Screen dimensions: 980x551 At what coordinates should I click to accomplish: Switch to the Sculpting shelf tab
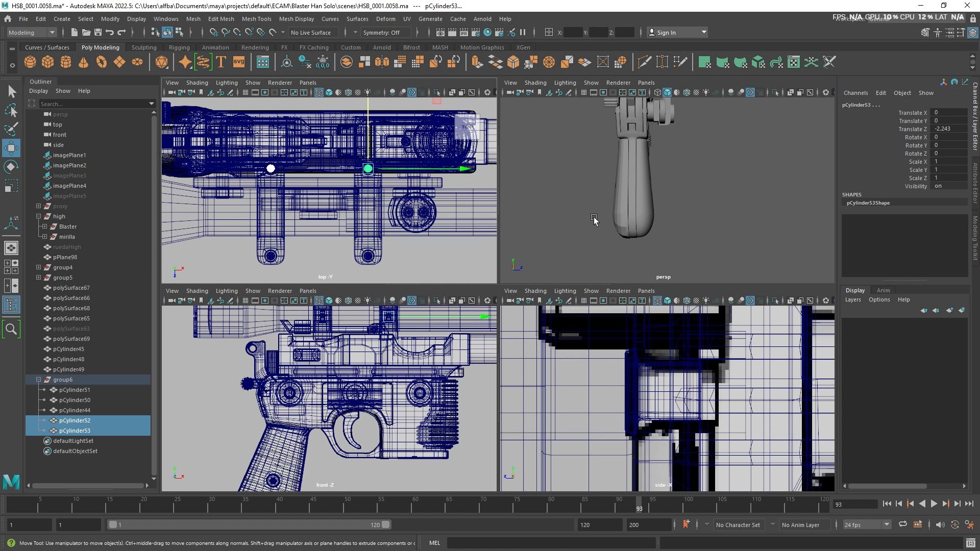pos(144,47)
